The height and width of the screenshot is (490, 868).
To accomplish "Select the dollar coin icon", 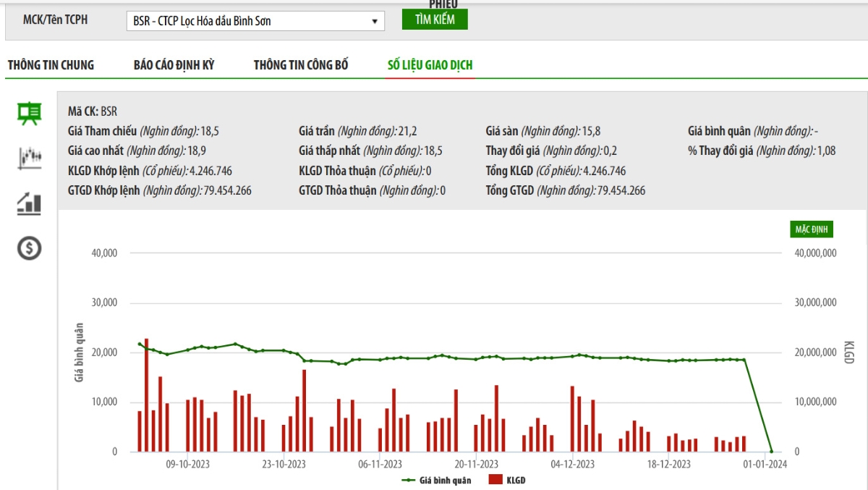I will tap(29, 248).
